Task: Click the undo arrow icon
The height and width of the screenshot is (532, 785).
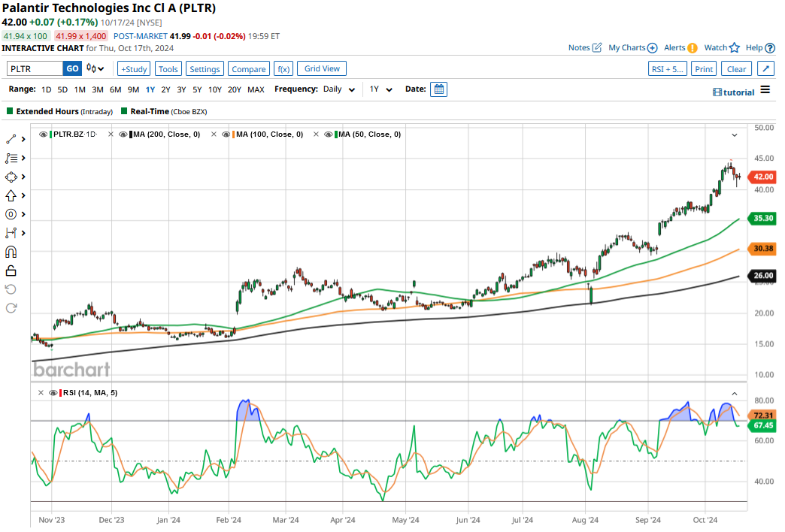Action: pos(11,290)
